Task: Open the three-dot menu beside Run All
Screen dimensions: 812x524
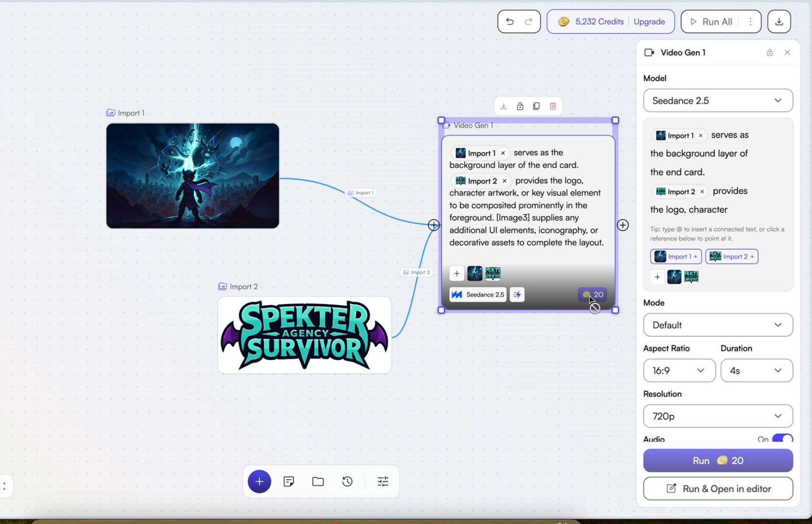Action: tap(750, 21)
